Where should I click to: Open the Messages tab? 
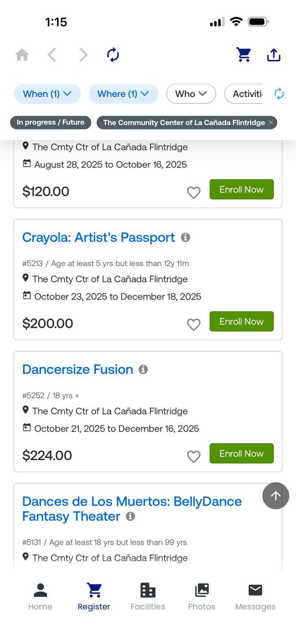(255, 596)
